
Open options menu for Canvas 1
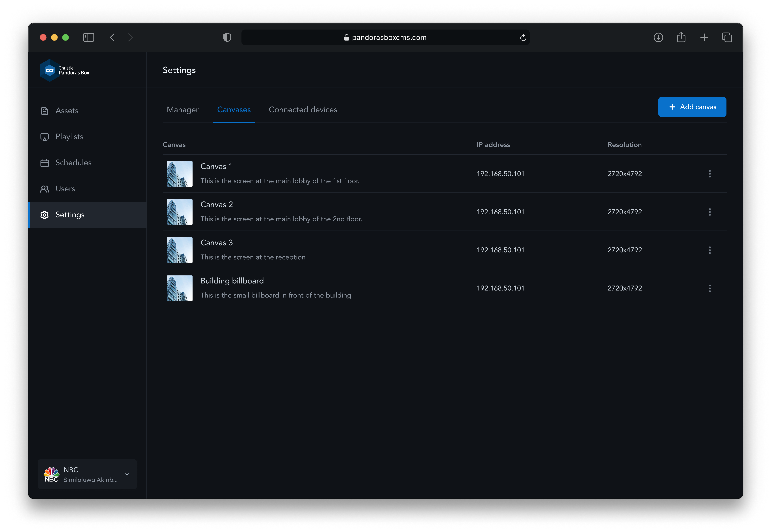tap(710, 174)
